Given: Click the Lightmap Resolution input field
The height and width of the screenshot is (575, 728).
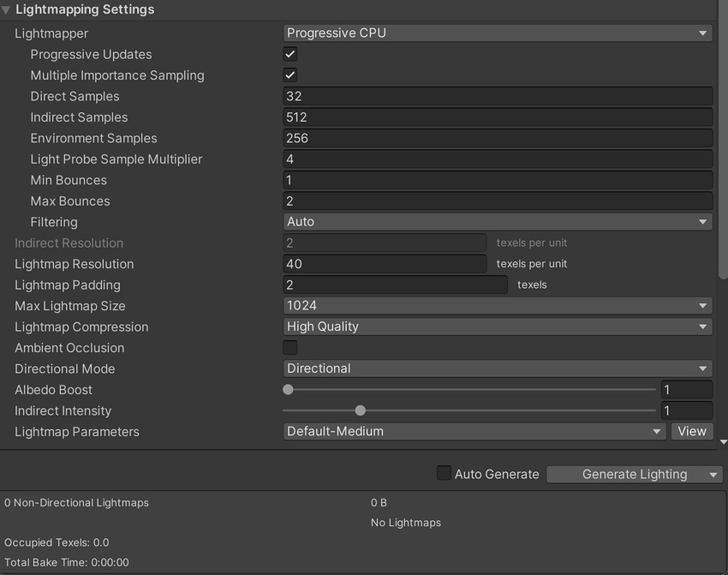Looking at the screenshot, I should tap(385, 264).
